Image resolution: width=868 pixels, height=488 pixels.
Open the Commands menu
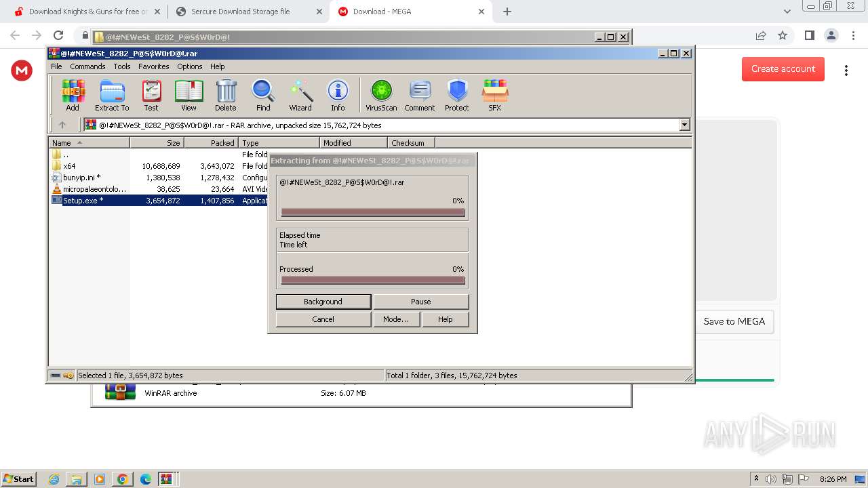87,66
